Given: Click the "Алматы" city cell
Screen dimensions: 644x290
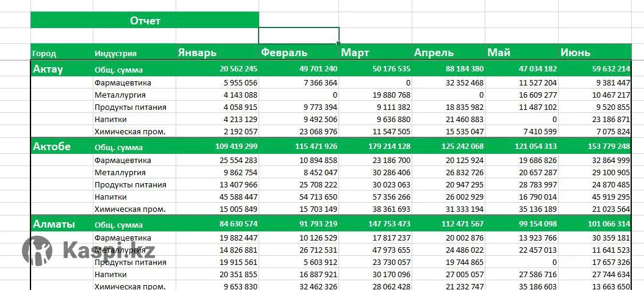Looking at the screenshot, I should pyautogui.click(x=54, y=224).
